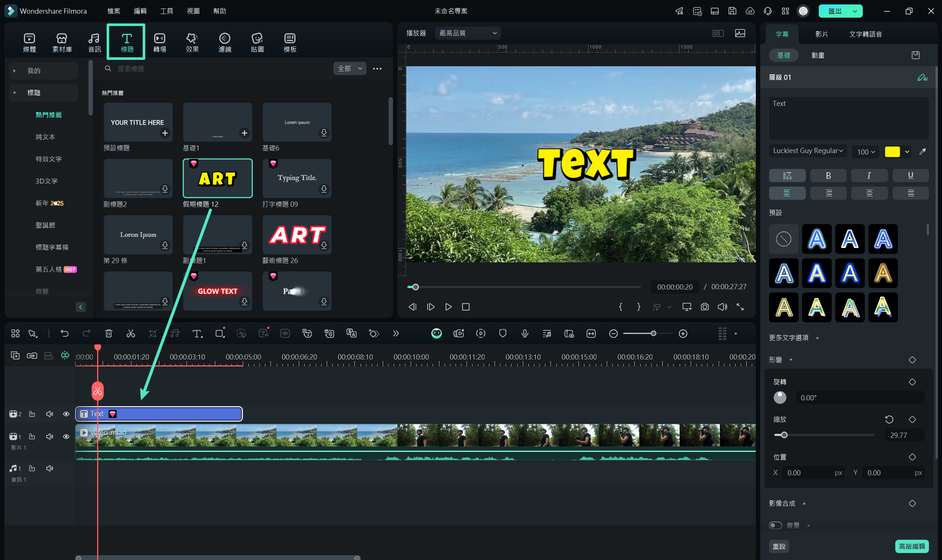Open the text color dropdown arrow

[x=907, y=152]
